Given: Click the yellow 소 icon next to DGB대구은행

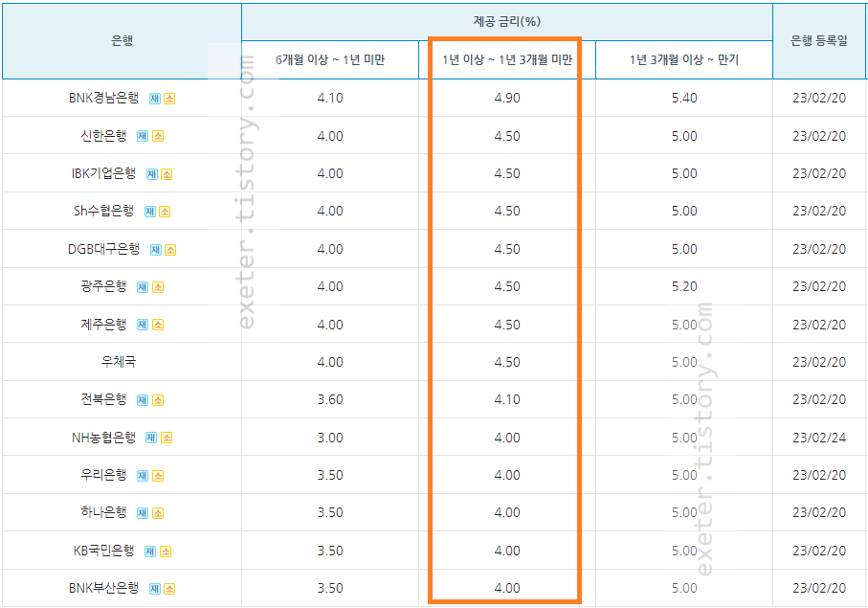Looking at the screenshot, I should point(170,250).
